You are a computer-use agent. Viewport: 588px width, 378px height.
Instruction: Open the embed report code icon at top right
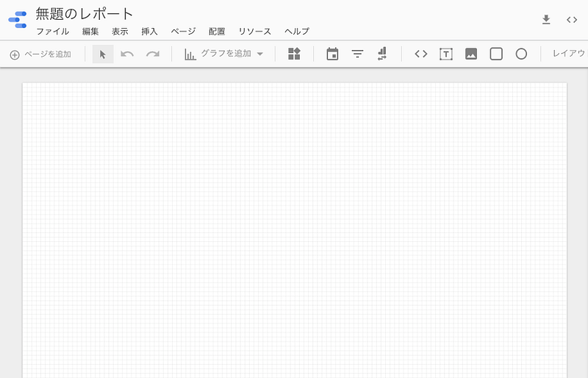[x=572, y=20]
